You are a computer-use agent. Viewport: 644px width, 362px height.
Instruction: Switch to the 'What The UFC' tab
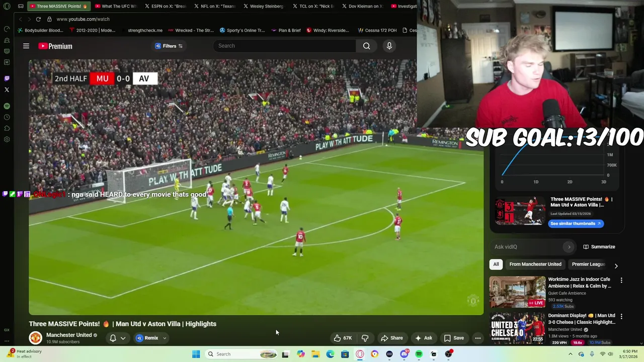[115, 7]
